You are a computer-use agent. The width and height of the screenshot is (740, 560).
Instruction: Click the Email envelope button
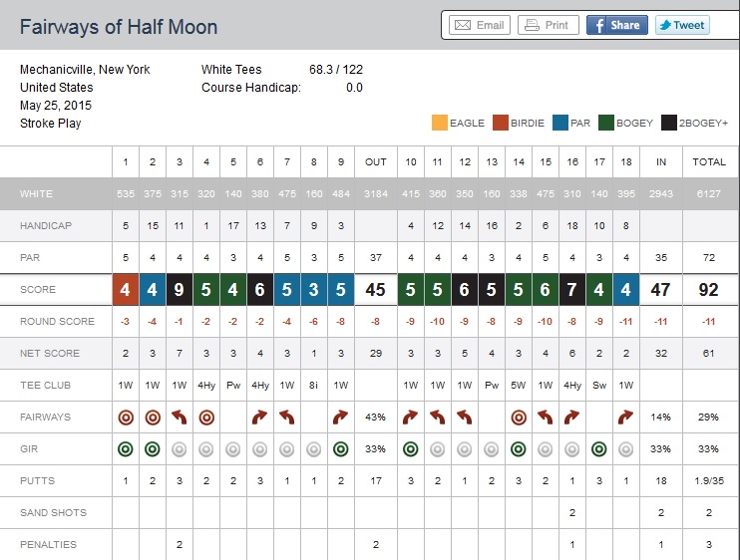pos(477,25)
